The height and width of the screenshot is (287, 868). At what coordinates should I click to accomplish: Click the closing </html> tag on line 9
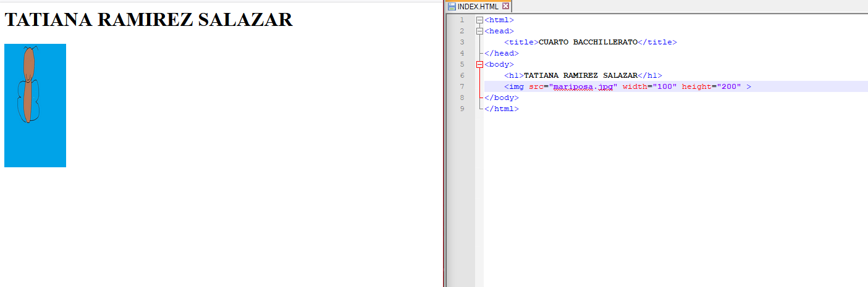(502, 109)
